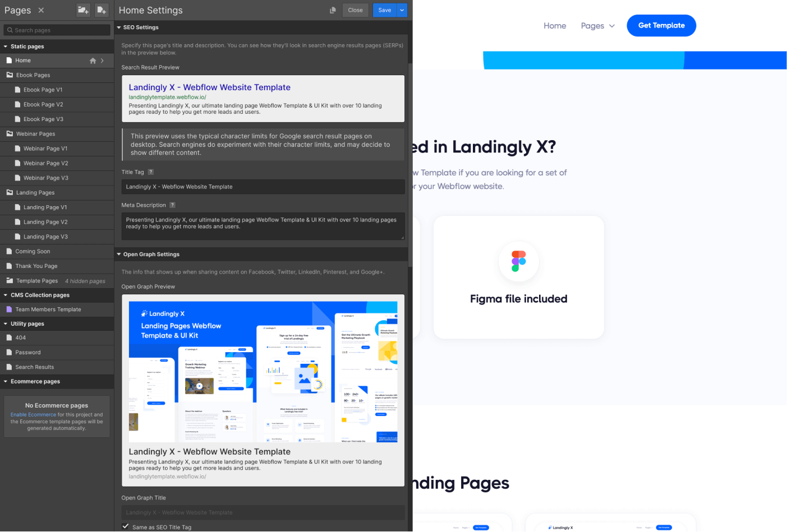Click landinglytemplate.webflow.io green URL in search preview
Image resolution: width=787 pixels, height=532 pixels.
[167, 97]
